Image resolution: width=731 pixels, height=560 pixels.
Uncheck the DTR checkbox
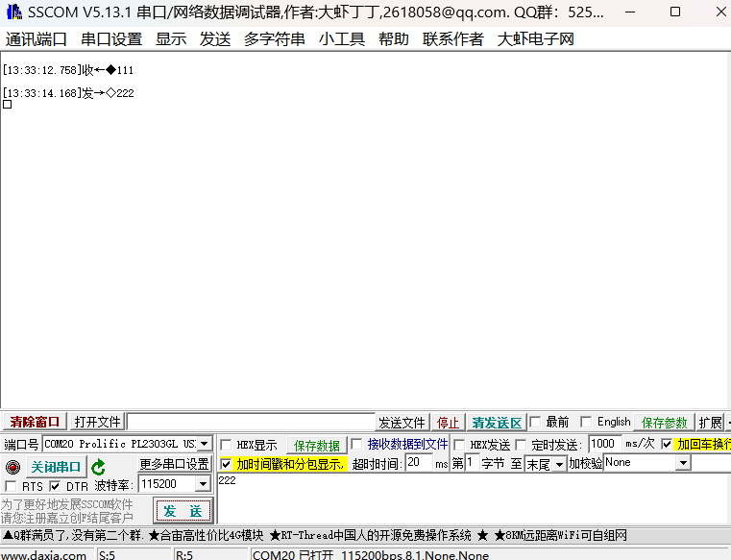(x=55, y=487)
